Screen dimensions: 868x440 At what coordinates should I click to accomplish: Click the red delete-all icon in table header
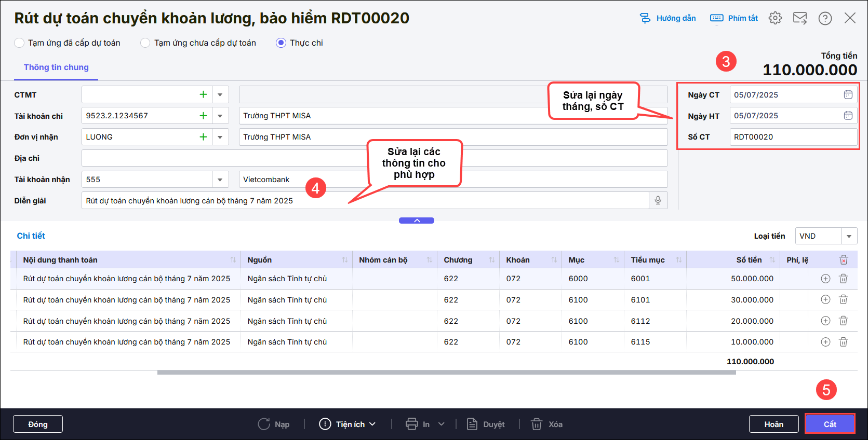[844, 260]
